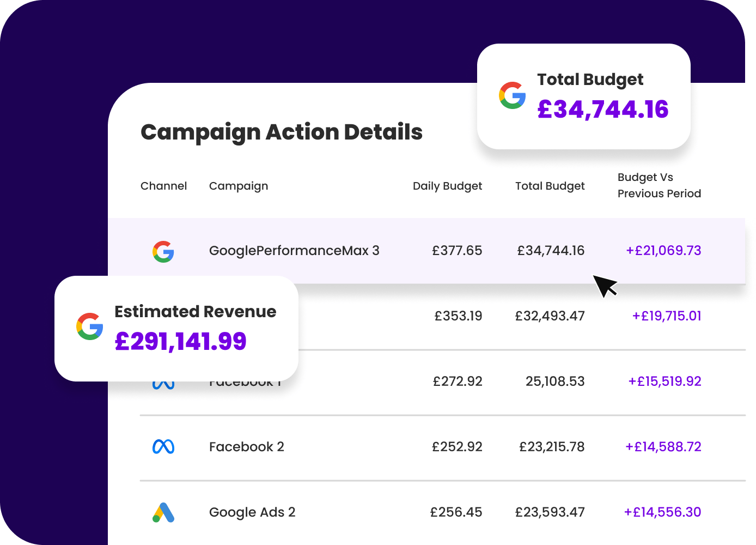Image resolution: width=756 pixels, height=545 pixels.
Task: Click the £291,141.99 estimated revenue figure
Action: coord(181,342)
